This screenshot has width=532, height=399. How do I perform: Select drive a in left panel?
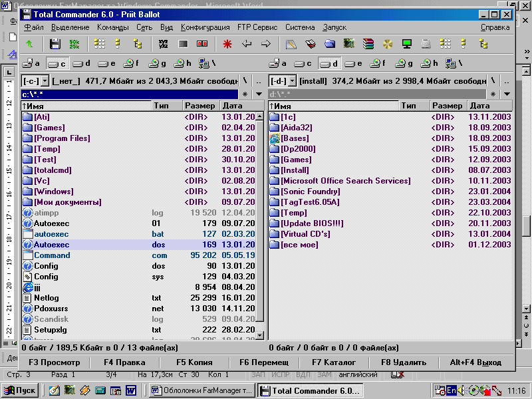click(x=31, y=63)
